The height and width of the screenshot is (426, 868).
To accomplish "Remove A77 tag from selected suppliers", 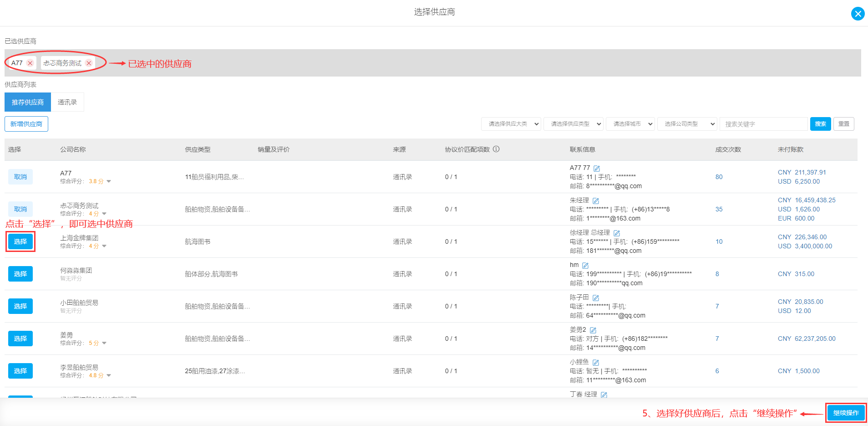I will point(30,63).
